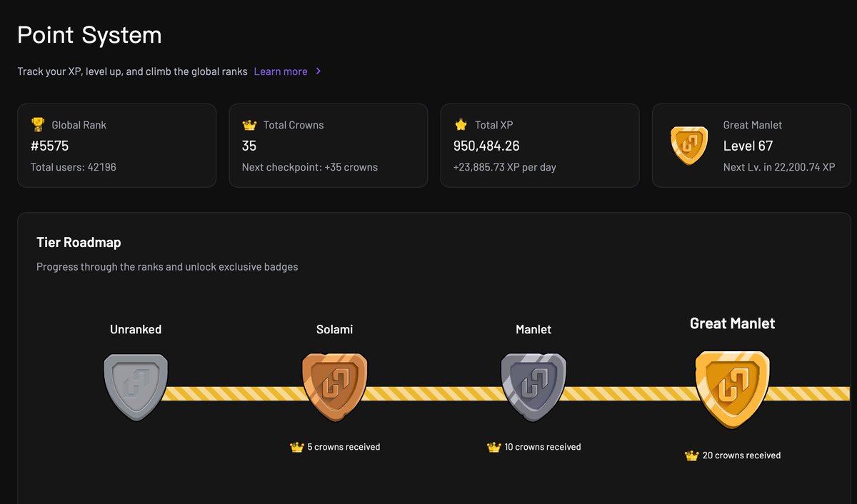Click the crown beside 20 crowns received
Viewport: 857px width, 504px height.
click(x=691, y=455)
